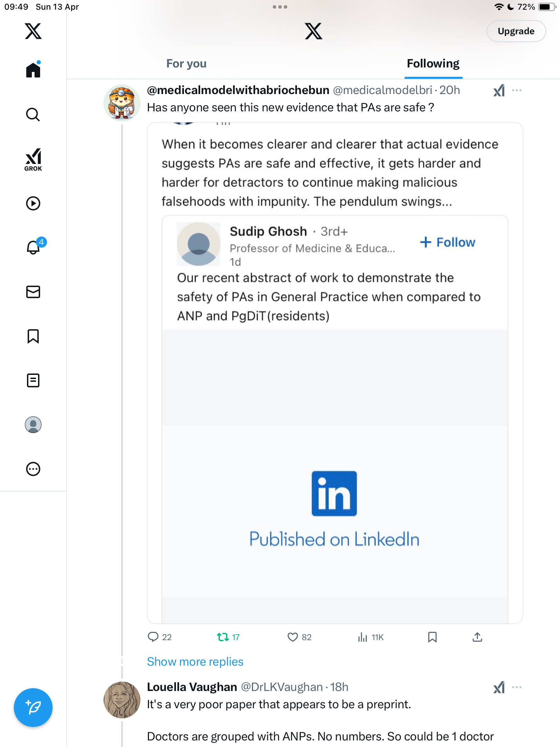Switch to the For you tab
Screen dimensions: 560x747
coord(186,64)
